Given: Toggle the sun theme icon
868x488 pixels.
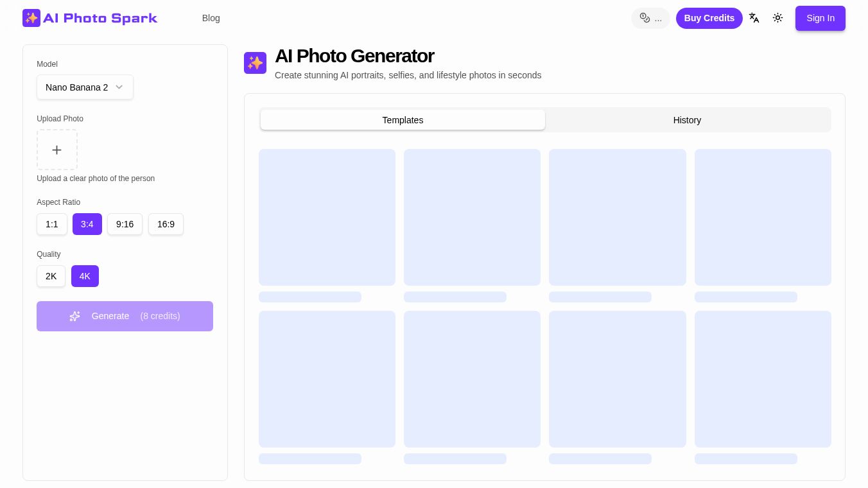Looking at the screenshot, I should click(778, 18).
